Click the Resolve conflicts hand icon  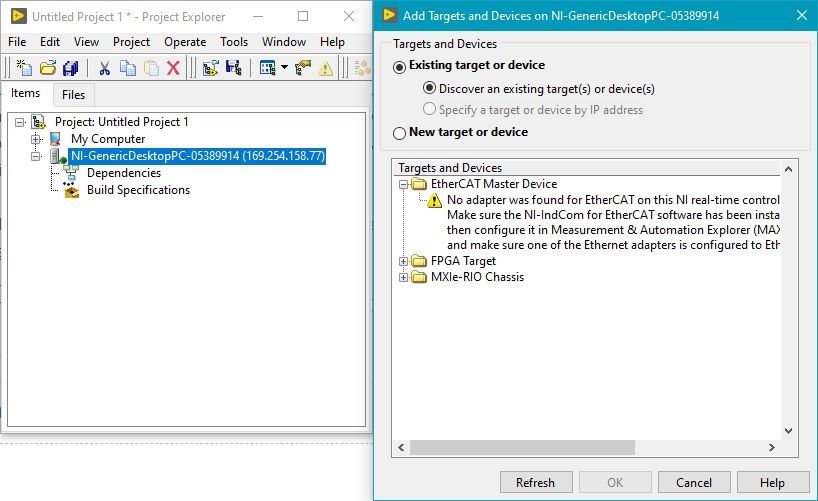pyautogui.click(x=303, y=68)
